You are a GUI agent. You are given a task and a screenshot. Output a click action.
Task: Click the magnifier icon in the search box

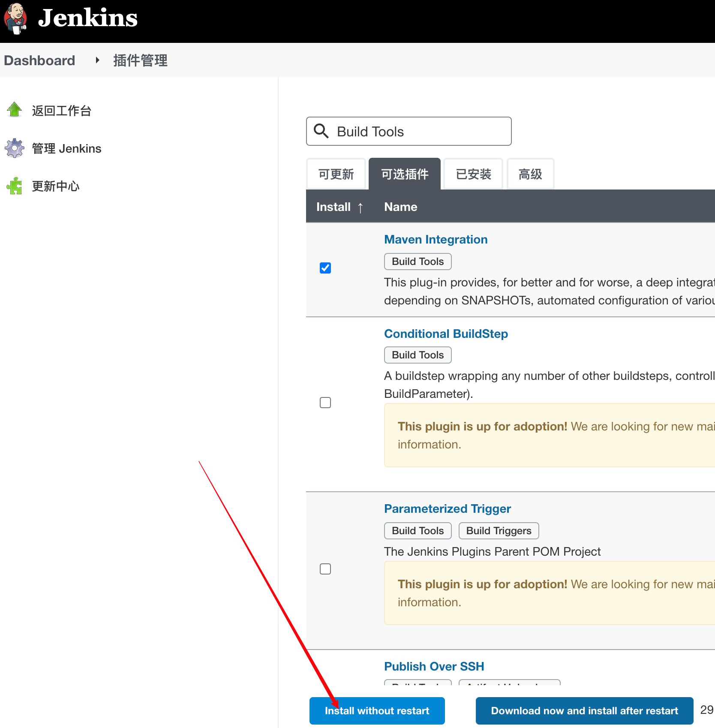[x=321, y=131]
